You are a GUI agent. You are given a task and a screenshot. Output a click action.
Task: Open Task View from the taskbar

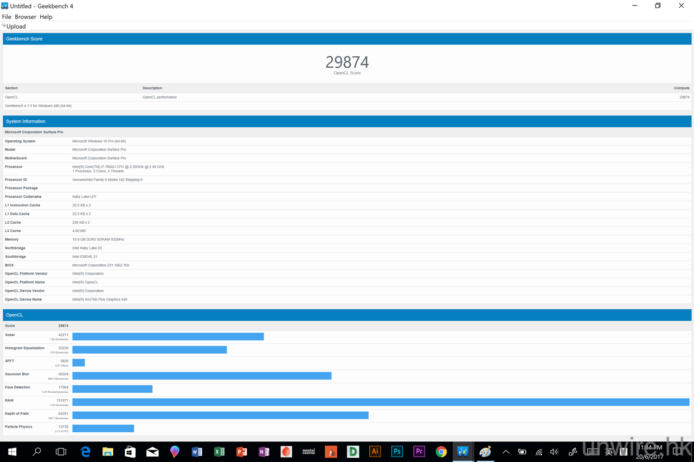61,452
